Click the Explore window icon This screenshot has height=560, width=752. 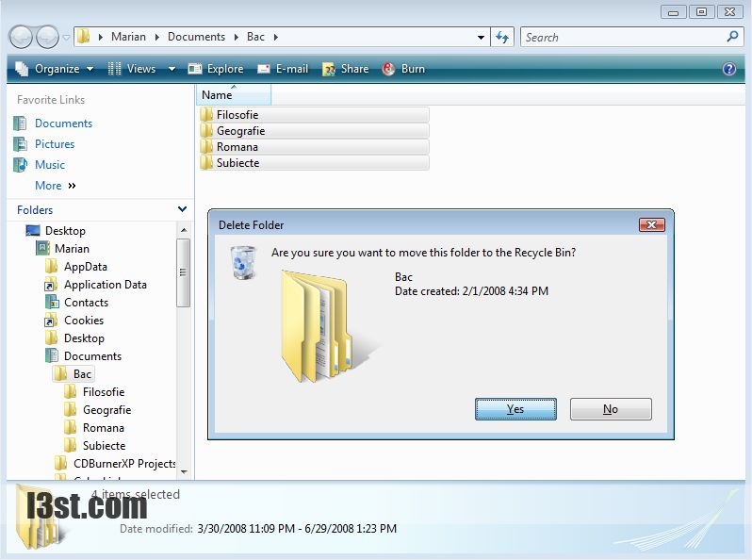pos(195,69)
